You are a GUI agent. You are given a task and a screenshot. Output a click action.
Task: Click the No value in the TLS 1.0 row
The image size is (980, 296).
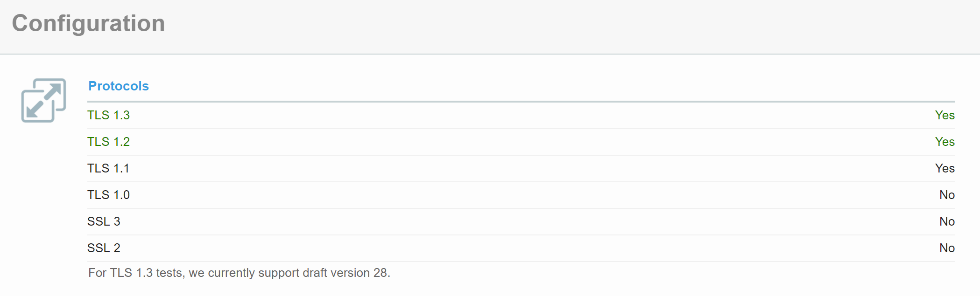click(947, 195)
